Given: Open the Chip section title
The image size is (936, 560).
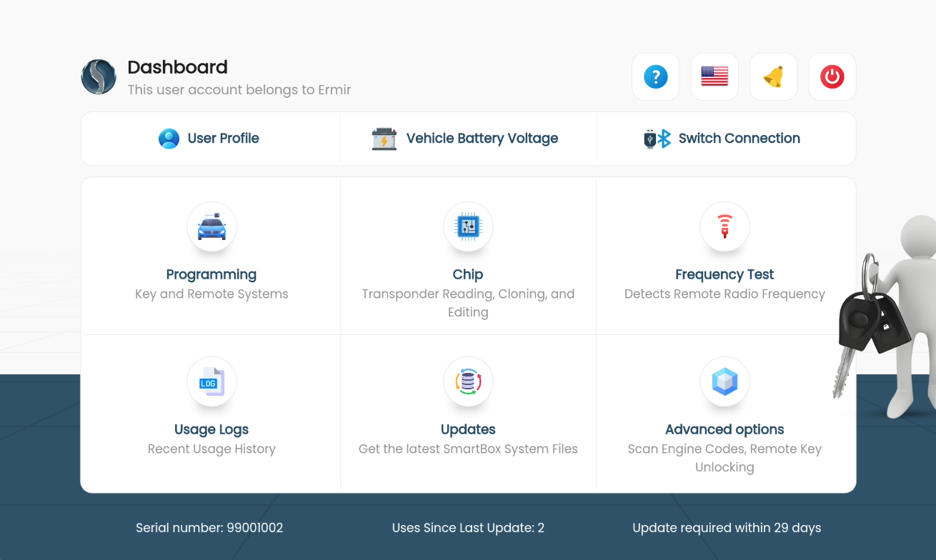Looking at the screenshot, I should (468, 275).
